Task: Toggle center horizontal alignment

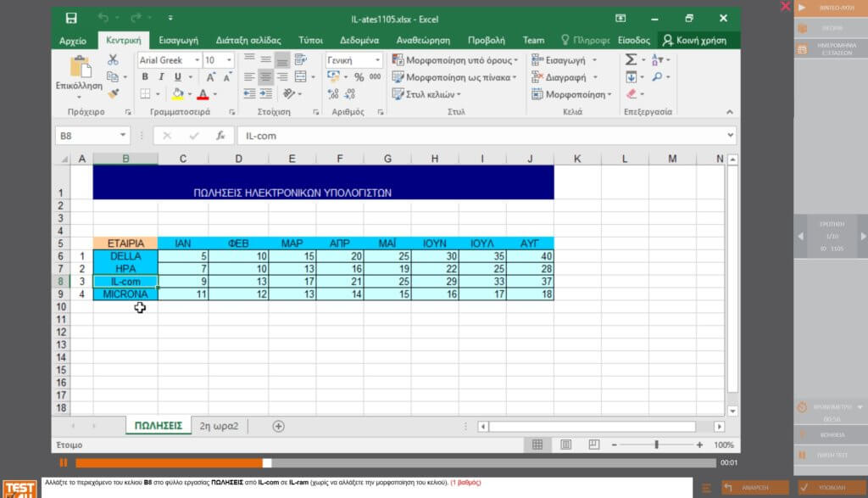Action: point(265,77)
